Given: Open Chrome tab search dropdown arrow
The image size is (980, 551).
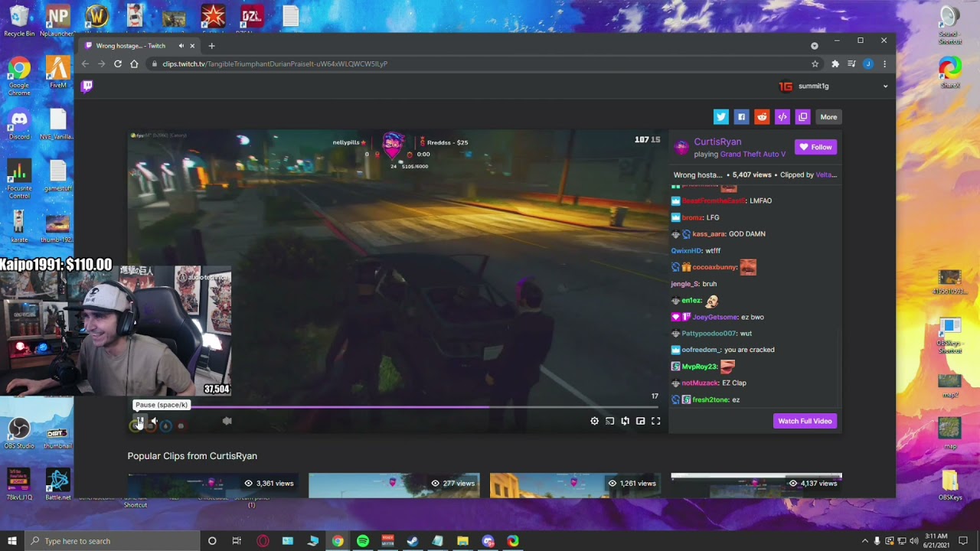Looking at the screenshot, I should point(815,46).
